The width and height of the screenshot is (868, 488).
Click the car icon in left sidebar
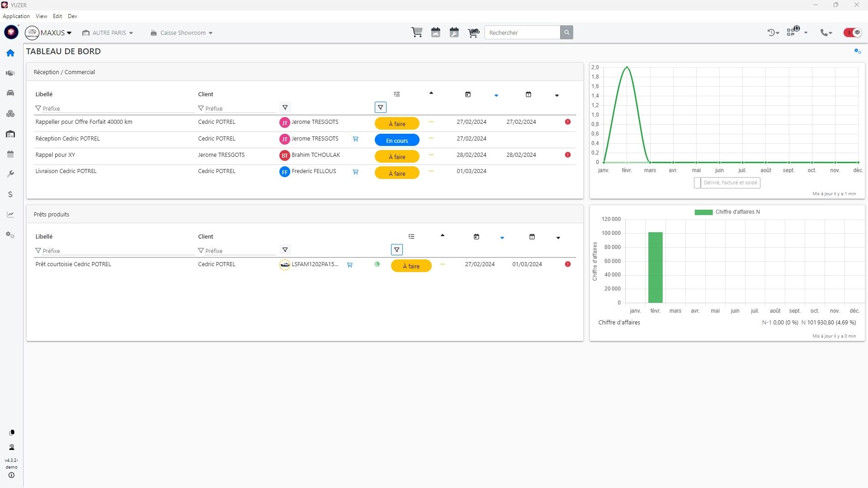(x=10, y=93)
